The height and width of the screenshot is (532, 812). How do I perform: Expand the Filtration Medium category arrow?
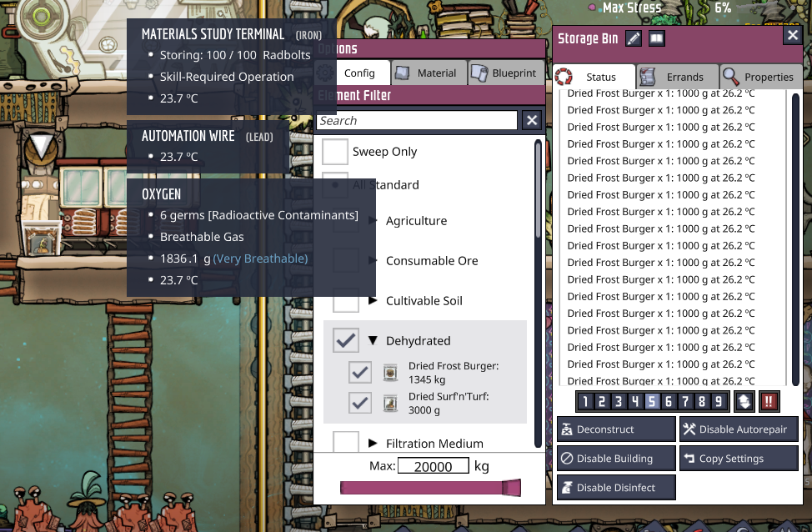pos(373,443)
